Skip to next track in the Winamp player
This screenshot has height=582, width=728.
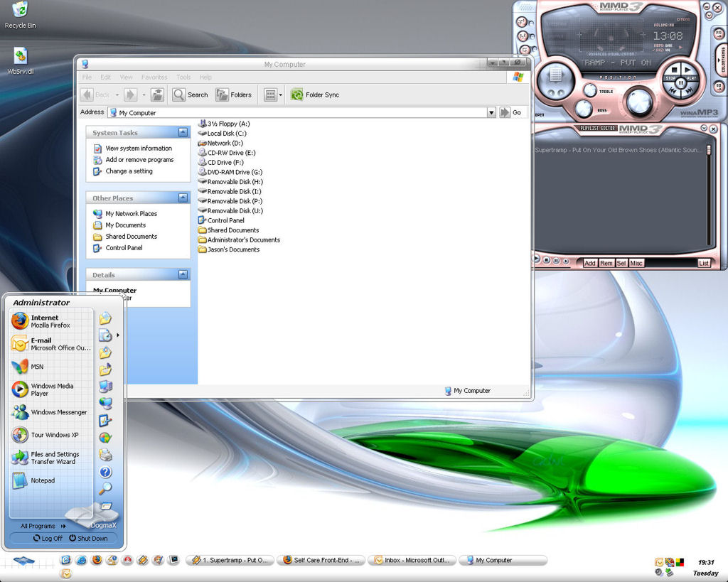coord(690,91)
